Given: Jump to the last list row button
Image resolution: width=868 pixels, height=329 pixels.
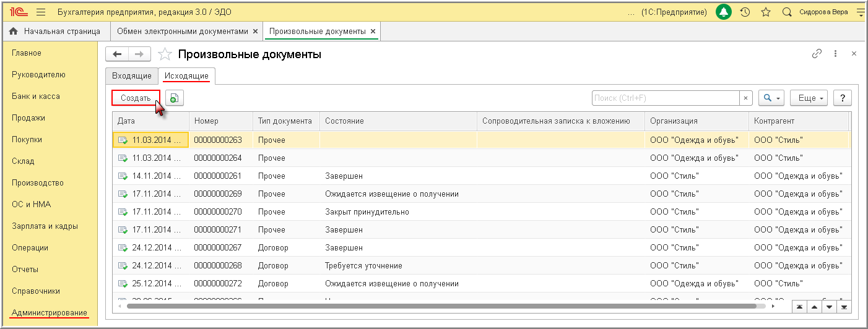Looking at the screenshot, I should 843,307.
